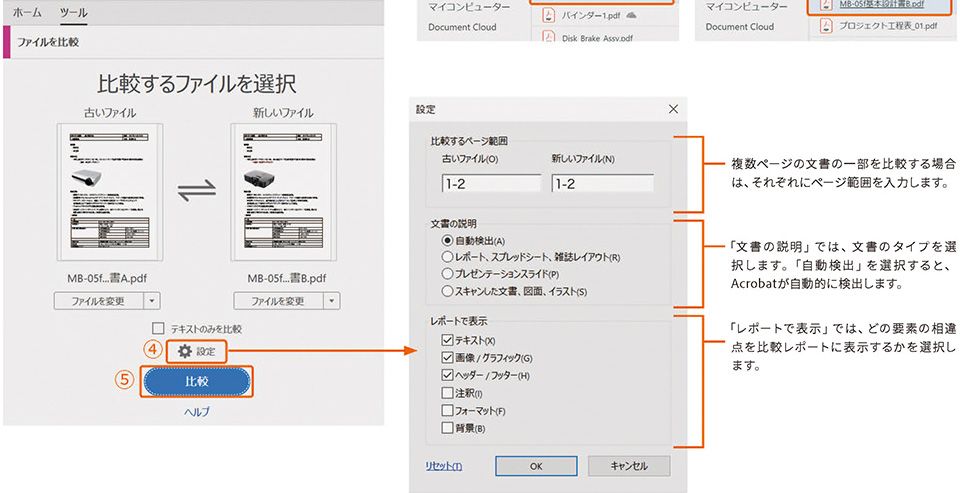
Task: Click the blue 比較 button
Action: tap(197, 382)
